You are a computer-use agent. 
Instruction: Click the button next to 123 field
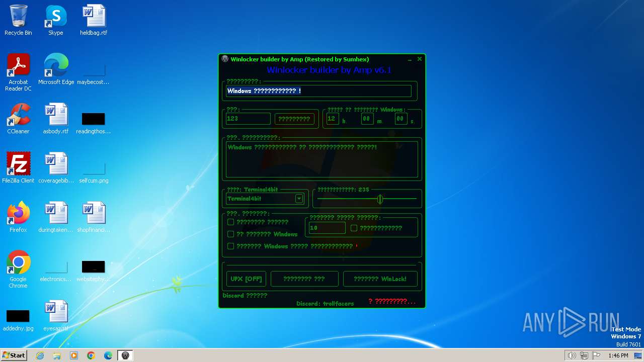point(294,119)
